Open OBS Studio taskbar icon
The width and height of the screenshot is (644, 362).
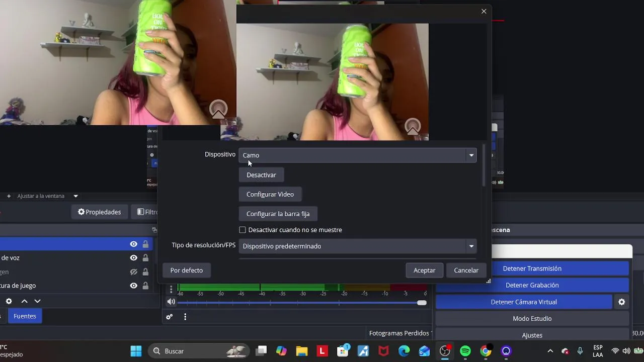(x=445, y=351)
